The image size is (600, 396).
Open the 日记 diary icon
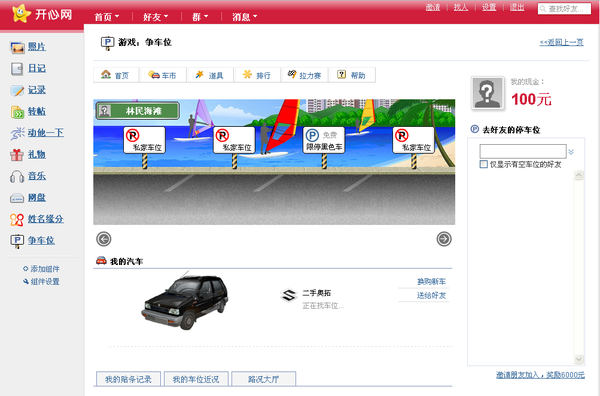[x=17, y=69]
